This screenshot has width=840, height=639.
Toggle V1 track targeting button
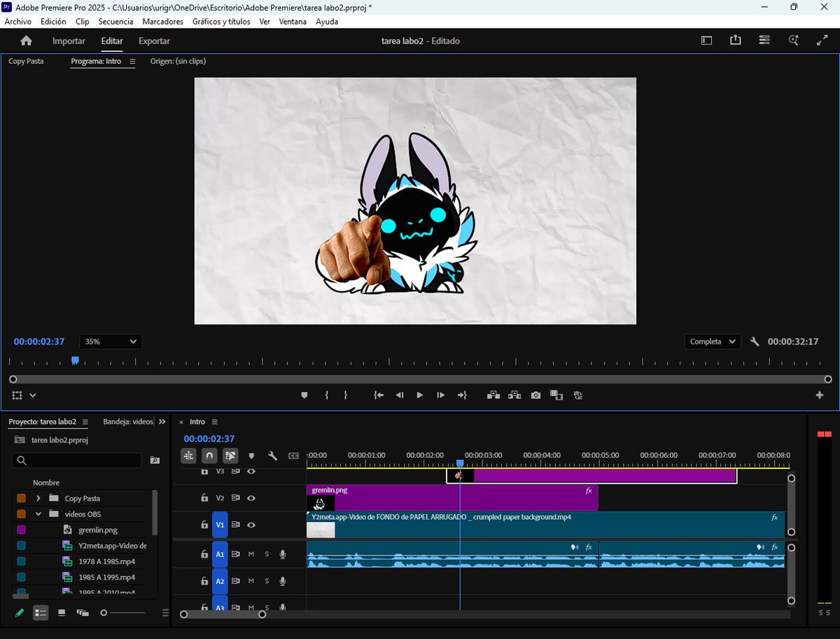pos(220,525)
